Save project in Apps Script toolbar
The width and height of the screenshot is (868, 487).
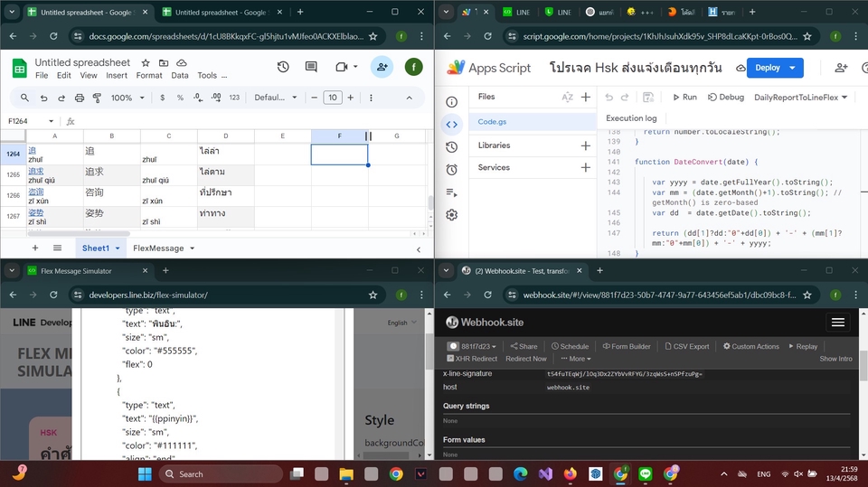[x=648, y=97]
